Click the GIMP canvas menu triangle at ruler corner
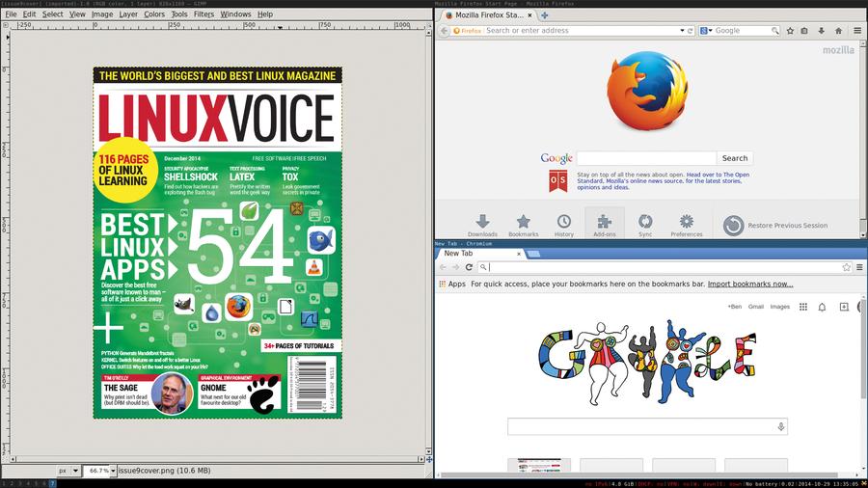 6,25
